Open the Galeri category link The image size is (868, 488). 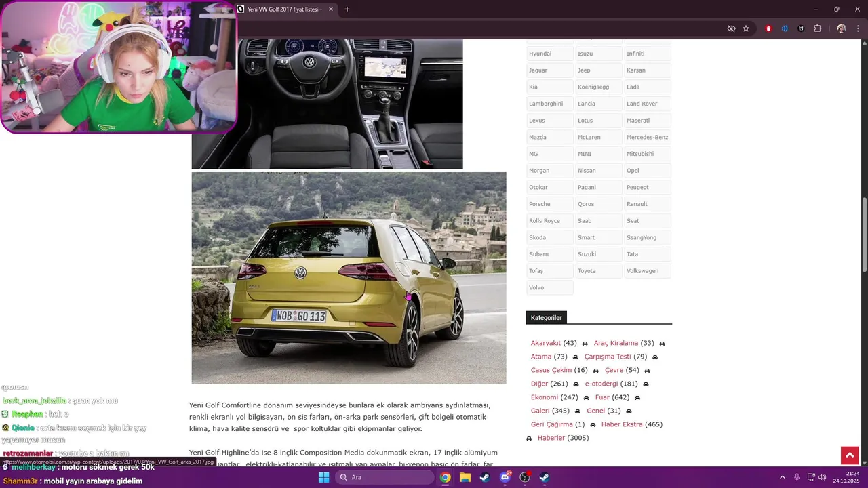pyautogui.click(x=540, y=411)
